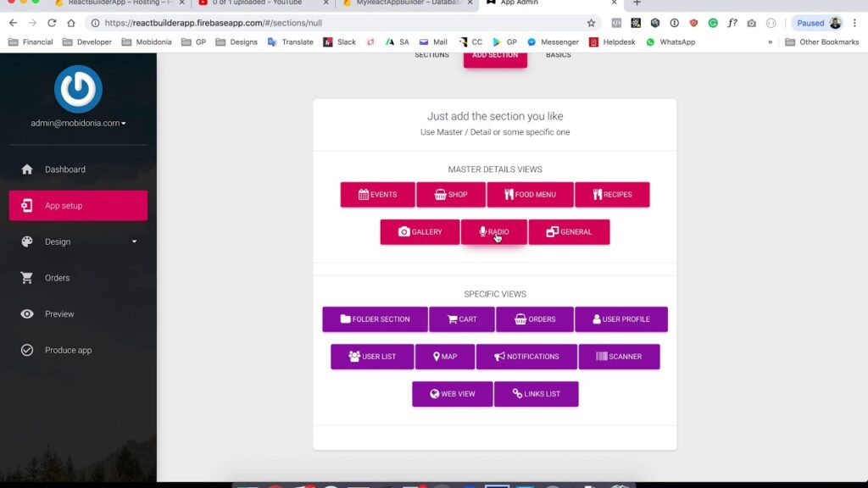Open Other Bookmarks folder
Viewport: 868px width, 488px height.
(x=822, y=42)
